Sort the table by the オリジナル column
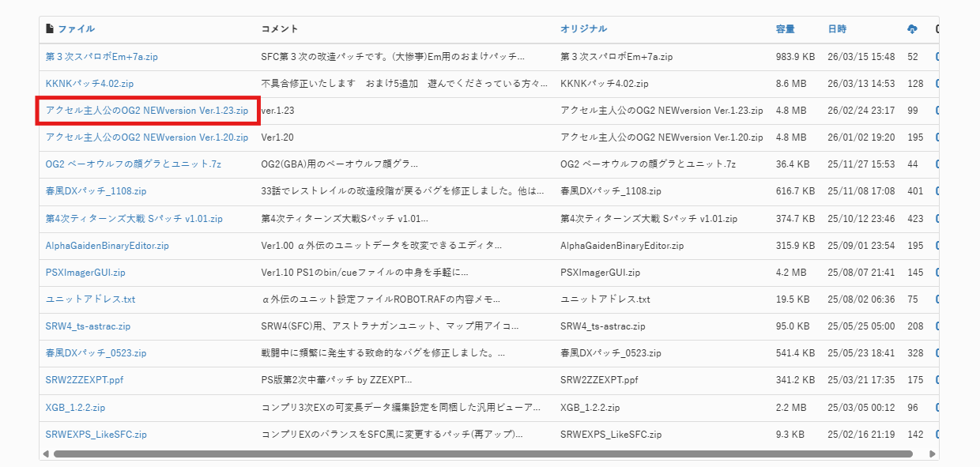 (x=582, y=29)
